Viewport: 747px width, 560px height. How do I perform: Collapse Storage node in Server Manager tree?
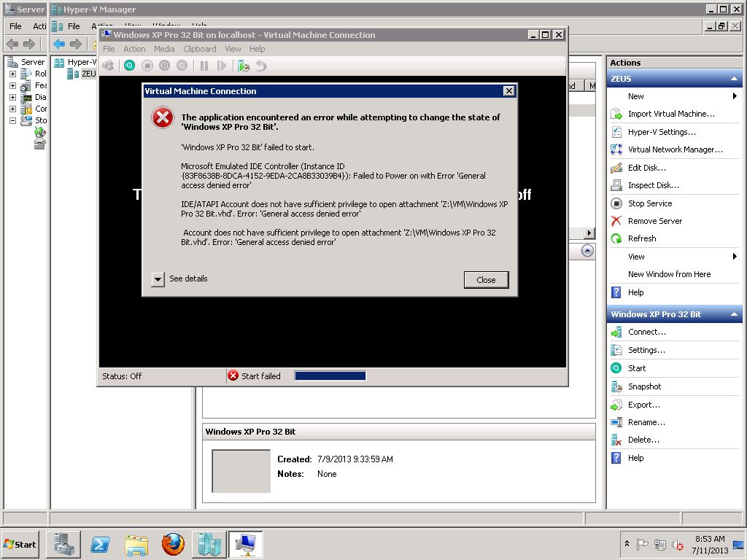(x=13, y=120)
